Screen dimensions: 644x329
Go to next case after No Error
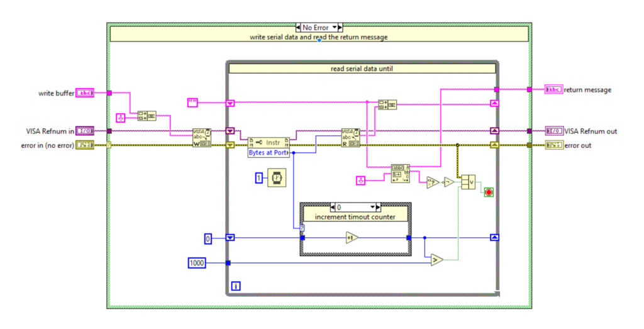click(x=339, y=28)
